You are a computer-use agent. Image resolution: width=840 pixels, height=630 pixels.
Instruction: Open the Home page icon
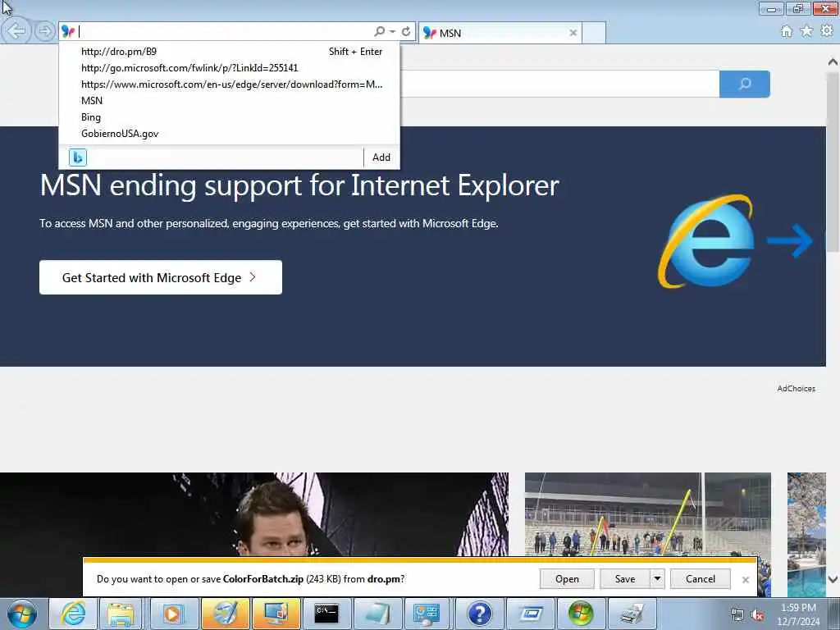pyautogui.click(x=787, y=32)
